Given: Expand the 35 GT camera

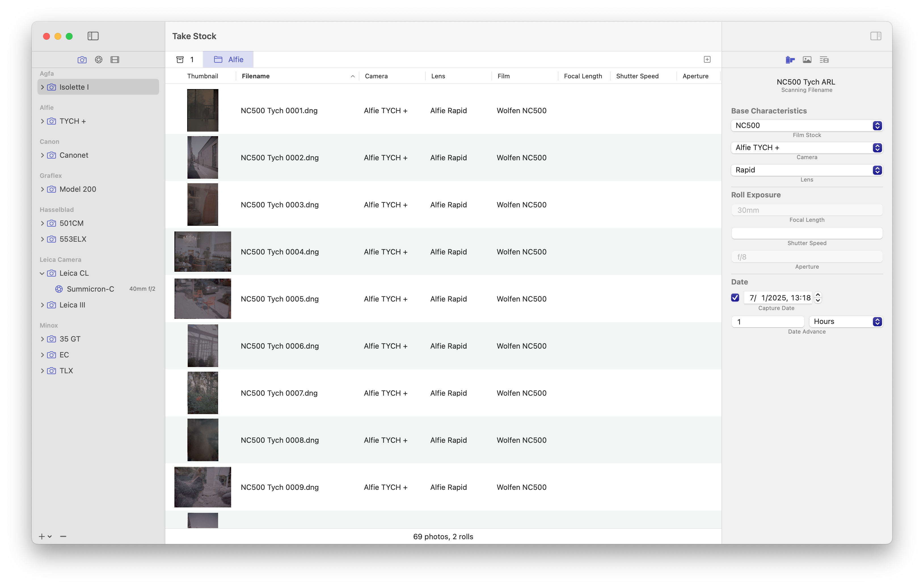Looking at the screenshot, I should pos(42,339).
